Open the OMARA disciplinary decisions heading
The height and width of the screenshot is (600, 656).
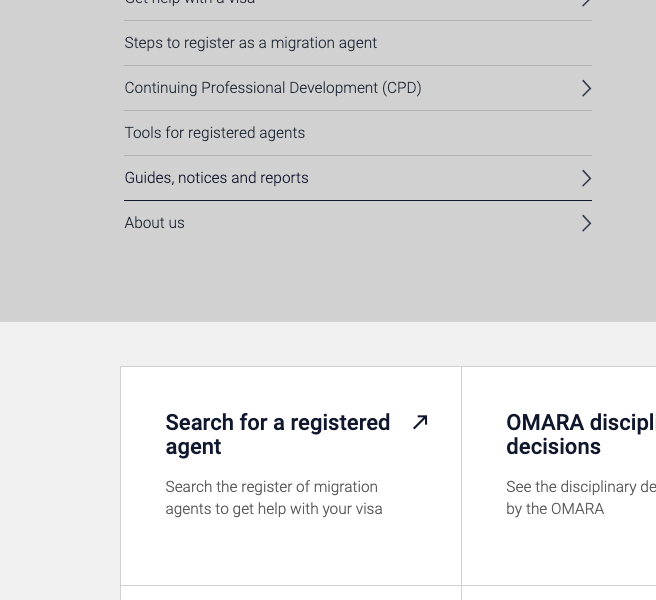tap(580, 434)
